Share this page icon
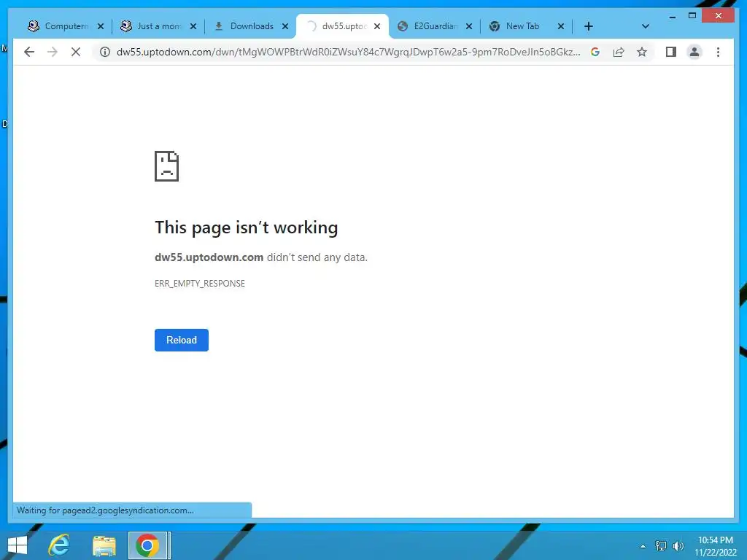Image resolution: width=747 pixels, height=560 pixels. coord(619,52)
